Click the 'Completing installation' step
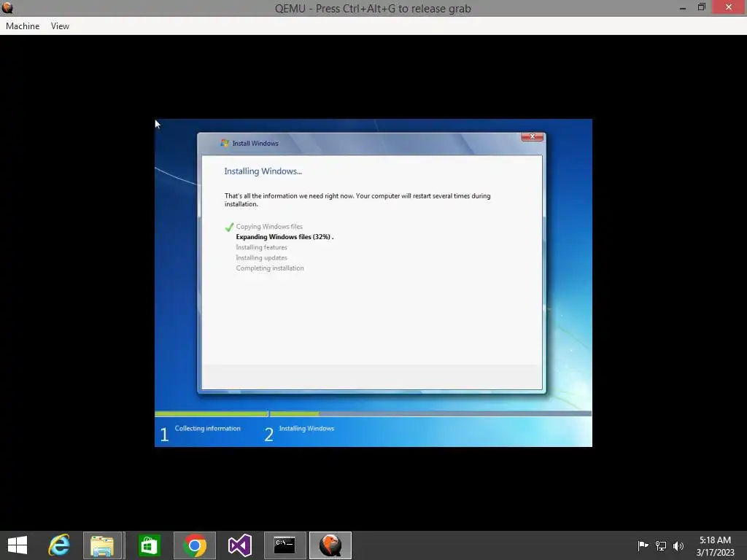The image size is (747, 560). pos(270,268)
